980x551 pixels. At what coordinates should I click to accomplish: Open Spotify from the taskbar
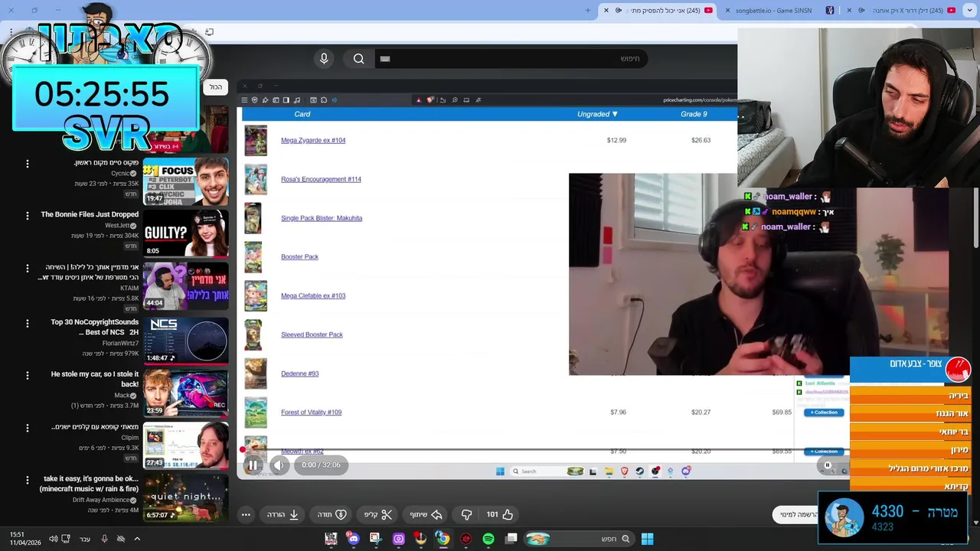(x=488, y=539)
